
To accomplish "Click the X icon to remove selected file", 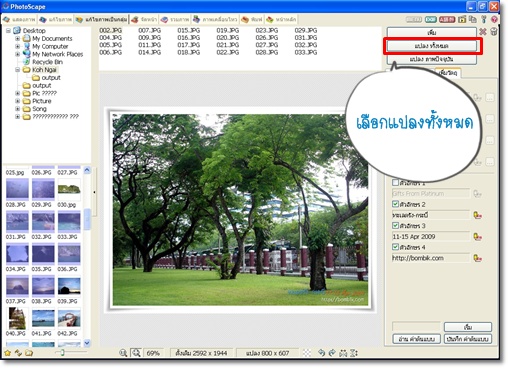I will [x=483, y=32].
